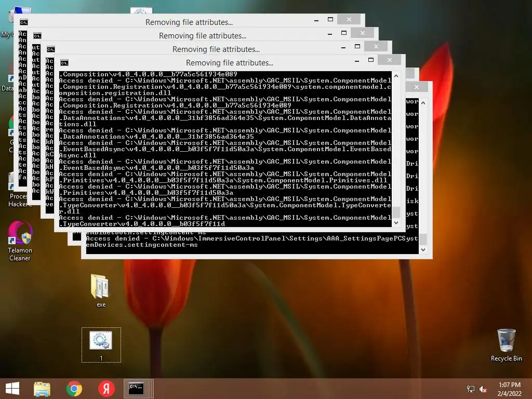Image resolution: width=532 pixels, height=399 pixels.
Task: Maximize the backmost Removing file attributes window
Action: [x=330, y=20]
